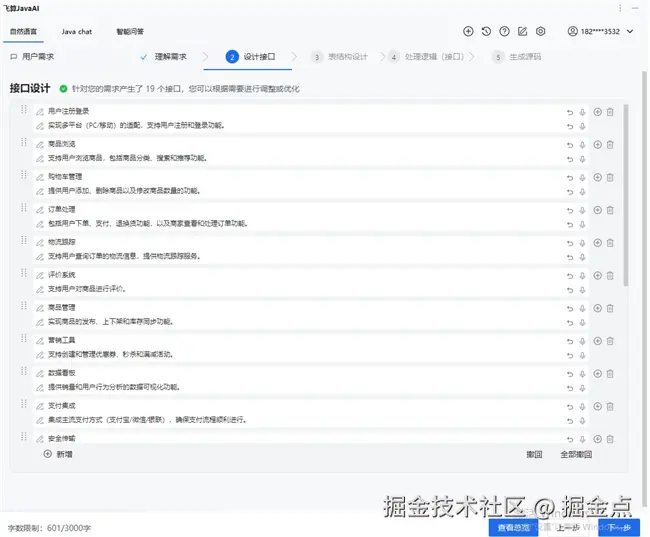Edit the 购物车管理 title with pencil icon

[40, 177]
